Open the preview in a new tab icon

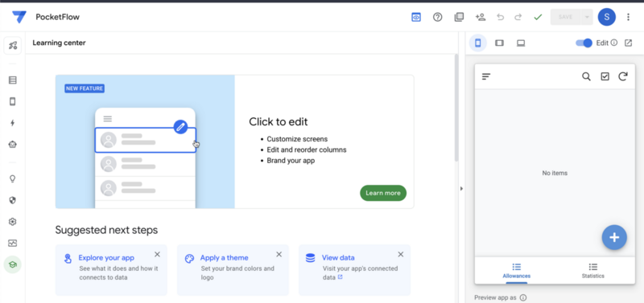(628, 43)
